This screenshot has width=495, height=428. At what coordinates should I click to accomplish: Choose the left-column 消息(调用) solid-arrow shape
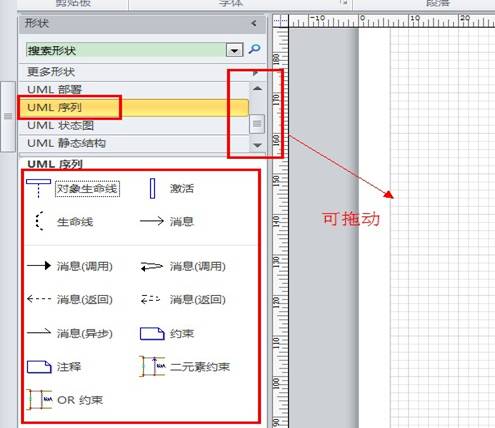[39, 266]
